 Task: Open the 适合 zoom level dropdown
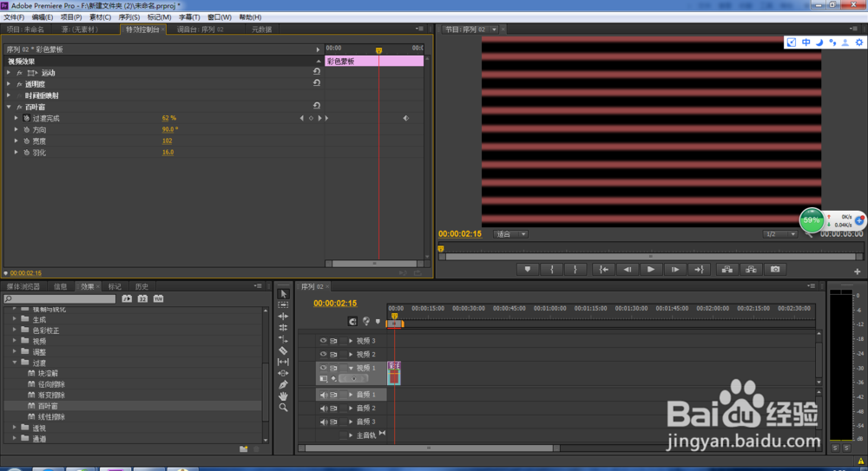pyautogui.click(x=510, y=234)
